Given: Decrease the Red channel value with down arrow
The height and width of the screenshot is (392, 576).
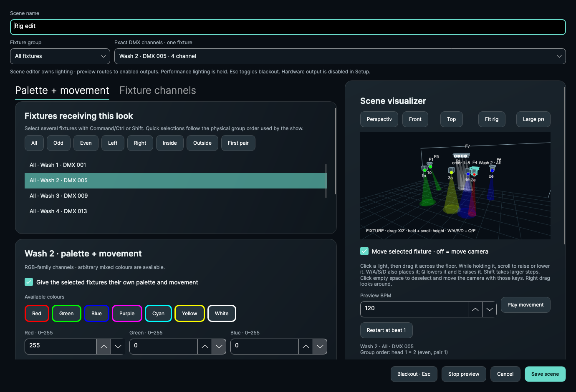Looking at the screenshot, I should (x=118, y=347).
